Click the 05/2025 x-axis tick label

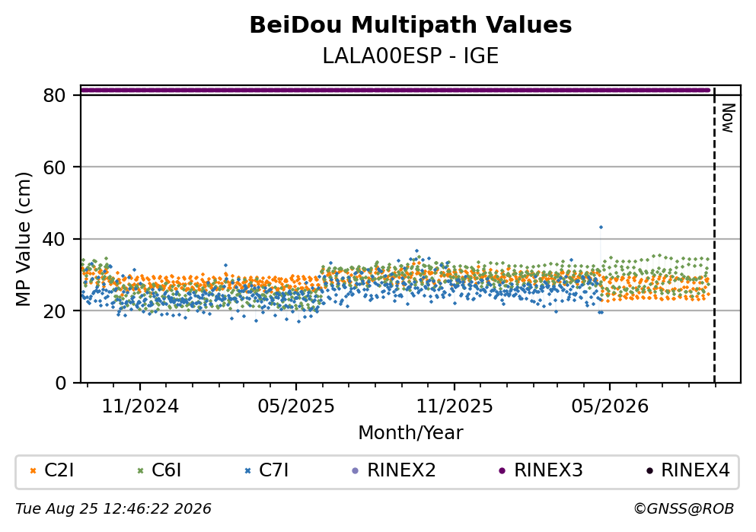(295, 406)
